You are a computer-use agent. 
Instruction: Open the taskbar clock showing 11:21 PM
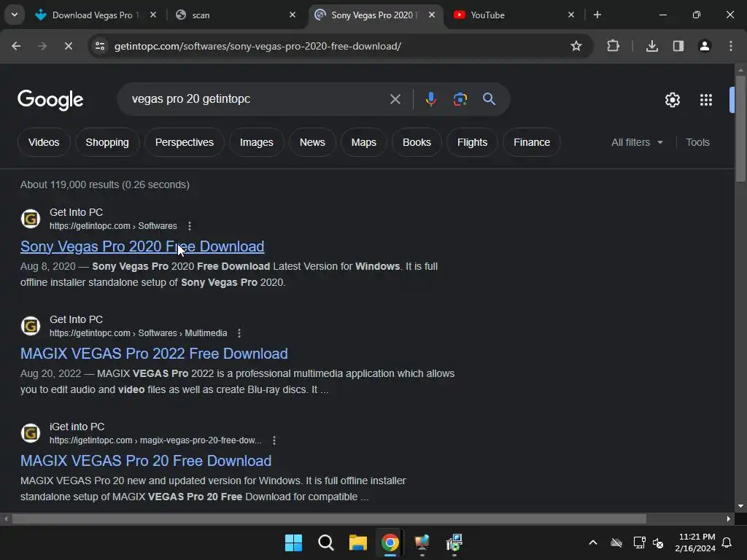point(695,542)
